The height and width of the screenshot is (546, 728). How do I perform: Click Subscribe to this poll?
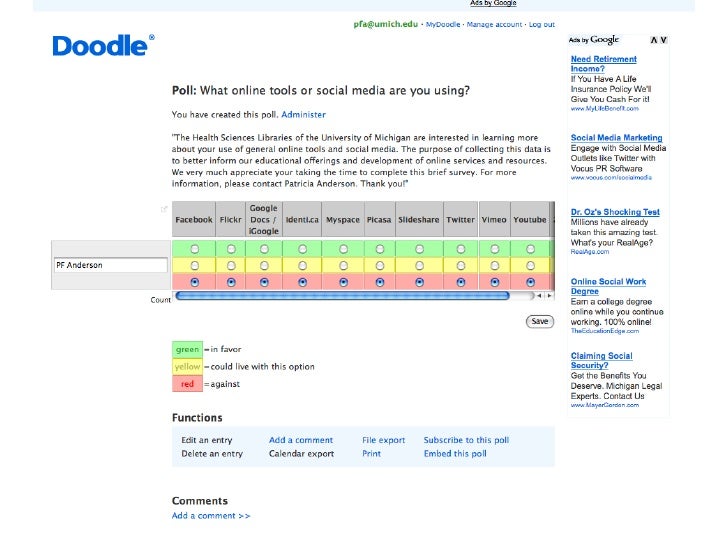466,440
